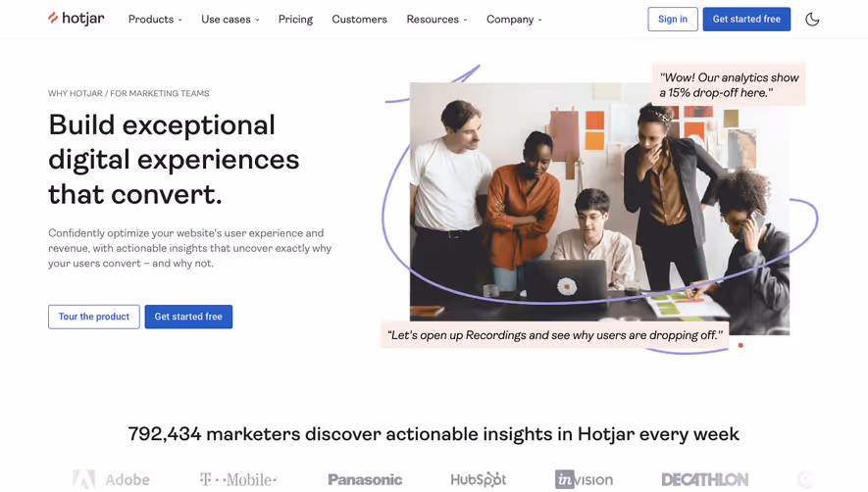This screenshot has width=868, height=492.
Task: Click the "792,434 marketers discover" heading
Action: (x=434, y=434)
